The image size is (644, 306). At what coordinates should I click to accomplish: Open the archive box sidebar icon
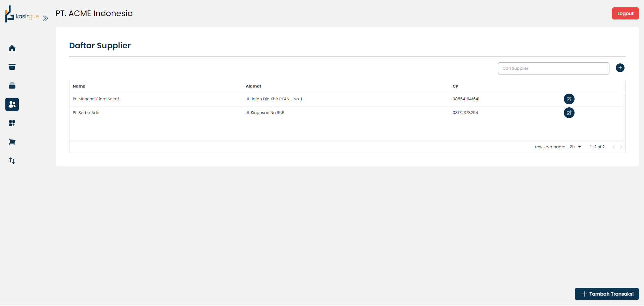point(12,67)
